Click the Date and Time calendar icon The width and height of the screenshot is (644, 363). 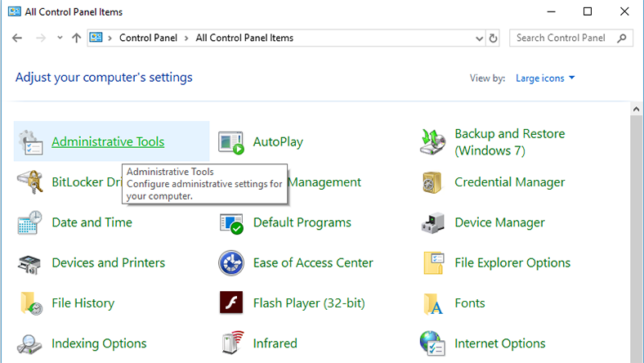click(x=29, y=222)
